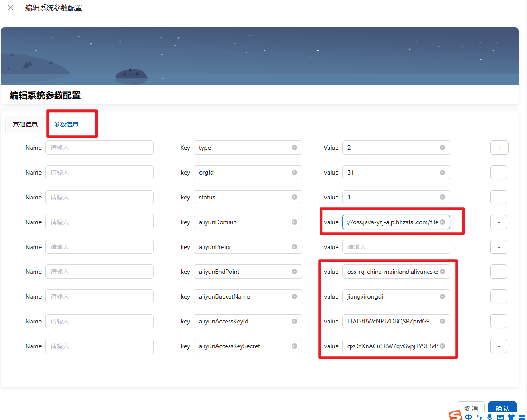Click the 取消 cancel button
This screenshot has height=420, width=527.
[471, 408]
